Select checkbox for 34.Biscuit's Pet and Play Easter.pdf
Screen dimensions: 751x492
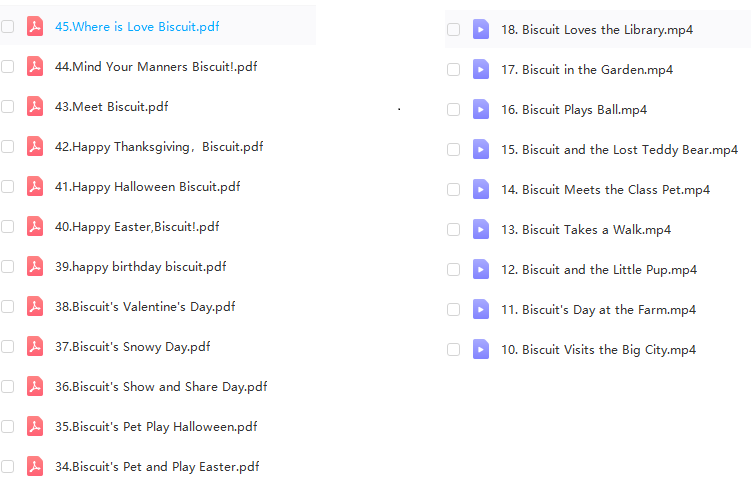[7, 466]
